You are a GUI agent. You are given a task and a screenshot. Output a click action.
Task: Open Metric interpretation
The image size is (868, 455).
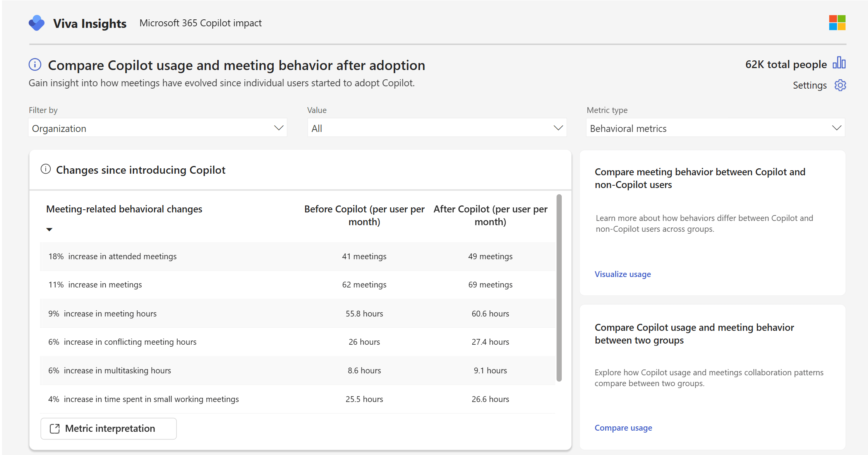[x=108, y=428]
